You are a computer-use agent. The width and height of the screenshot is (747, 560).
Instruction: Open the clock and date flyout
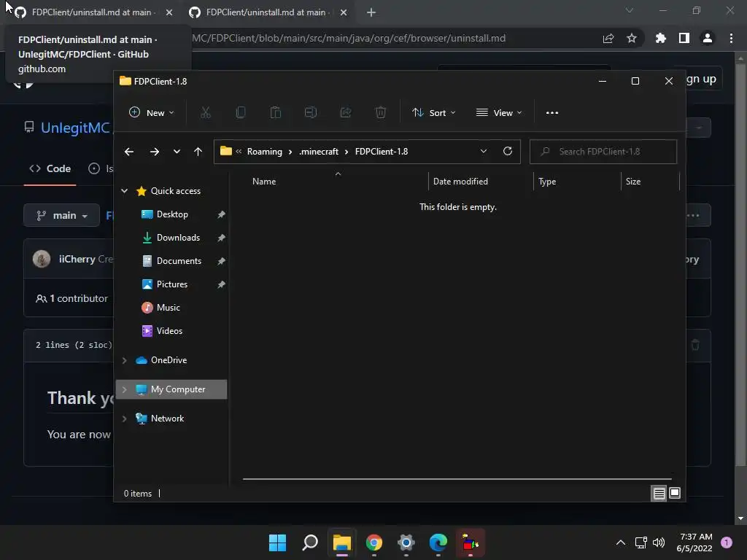tap(695, 542)
